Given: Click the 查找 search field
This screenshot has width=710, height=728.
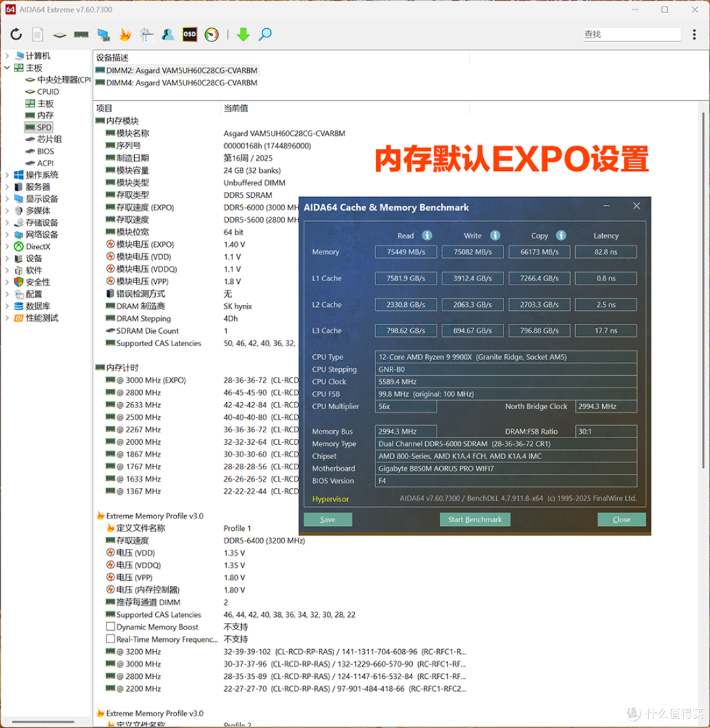Looking at the screenshot, I should tap(632, 34).
